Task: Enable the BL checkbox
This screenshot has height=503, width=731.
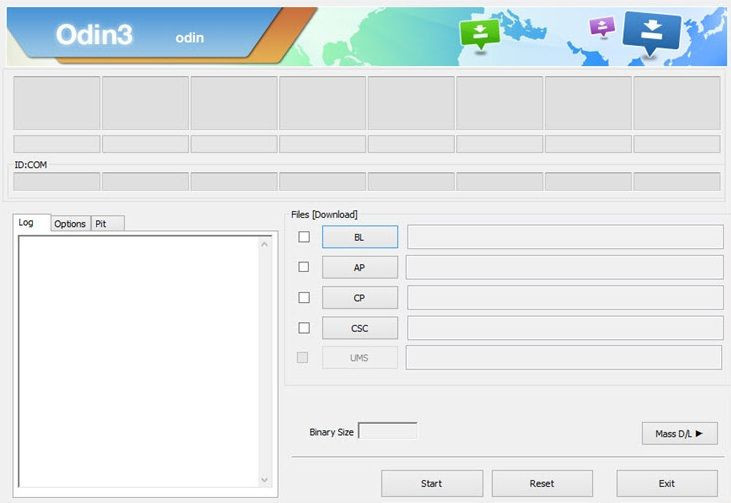Action: 304,237
